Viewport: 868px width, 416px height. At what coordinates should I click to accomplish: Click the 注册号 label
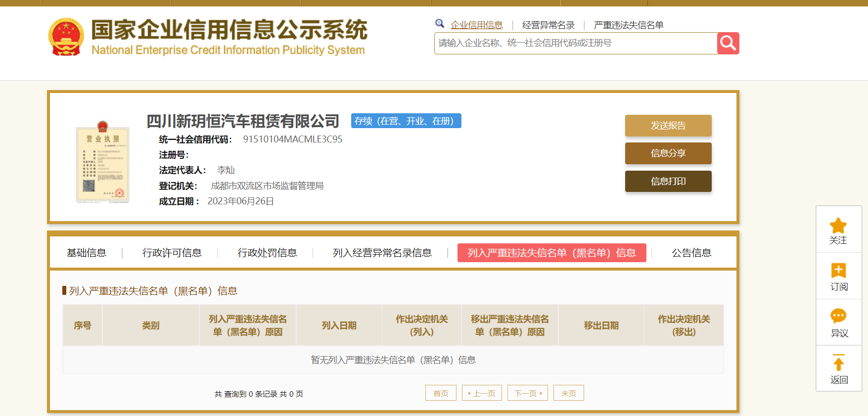tap(174, 155)
